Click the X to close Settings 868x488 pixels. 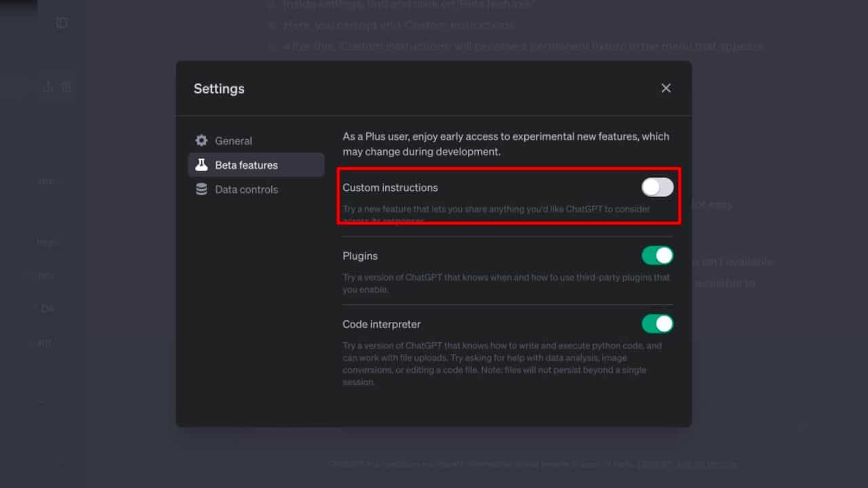666,88
